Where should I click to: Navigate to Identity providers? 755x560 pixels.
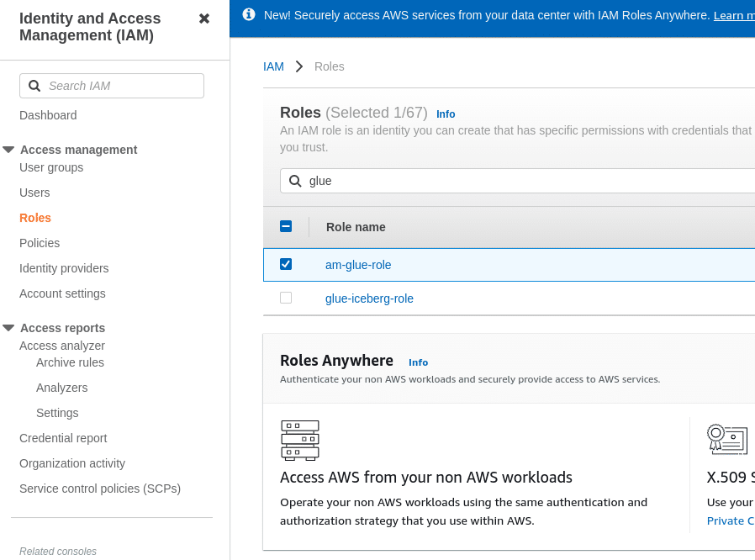click(64, 268)
